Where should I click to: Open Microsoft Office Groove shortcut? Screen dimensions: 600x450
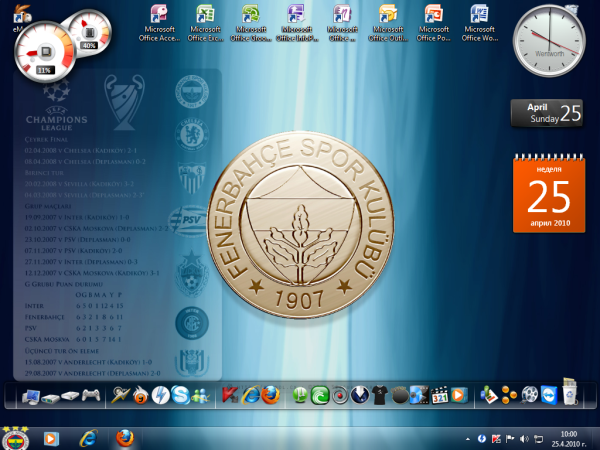pyautogui.click(x=251, y=23)
